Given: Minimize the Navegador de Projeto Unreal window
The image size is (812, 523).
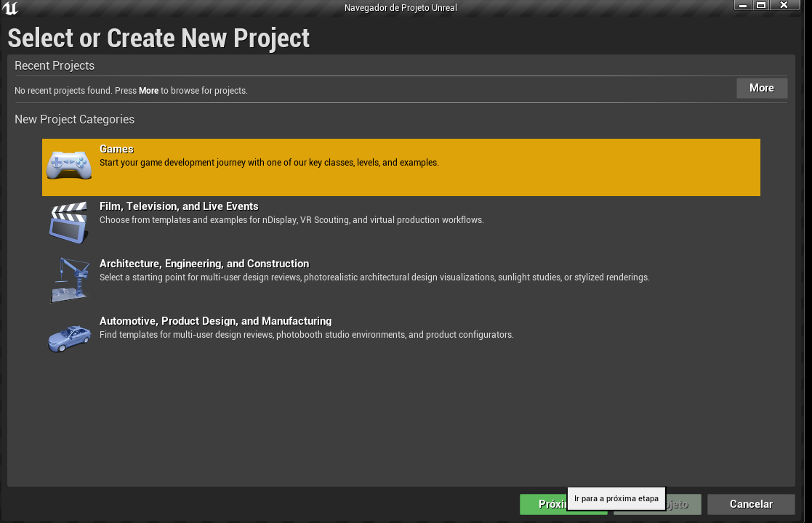Looking at the screenshot, I should pyautogui.click(x=743, y=5).
